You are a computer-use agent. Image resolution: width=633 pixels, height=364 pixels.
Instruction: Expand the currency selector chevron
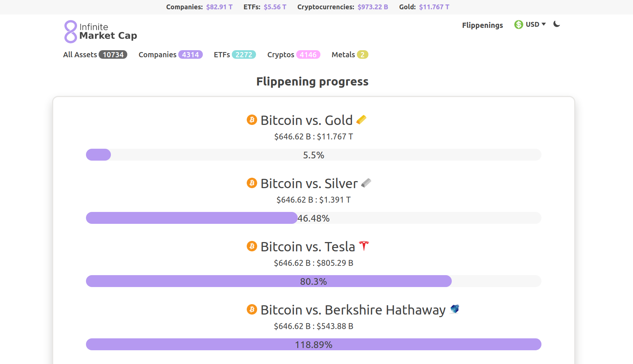pos(544,25)
